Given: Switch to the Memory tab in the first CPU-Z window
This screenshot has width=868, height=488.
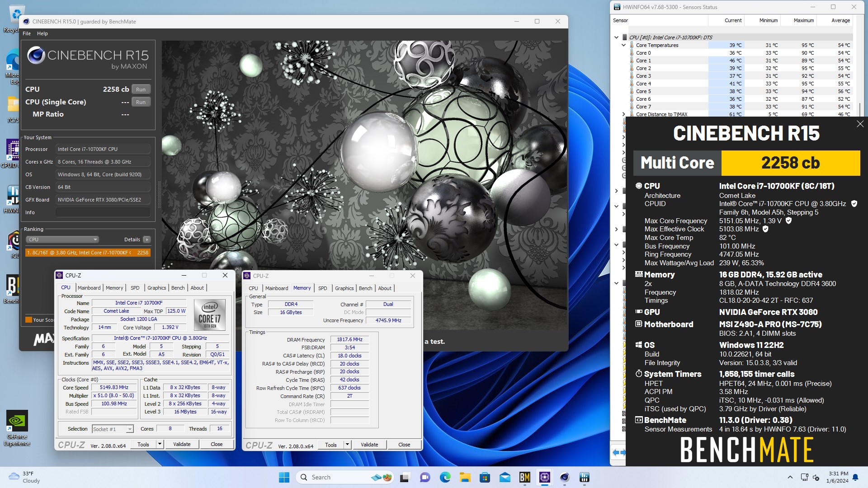Looking at the screenshot, I should 114,288.
